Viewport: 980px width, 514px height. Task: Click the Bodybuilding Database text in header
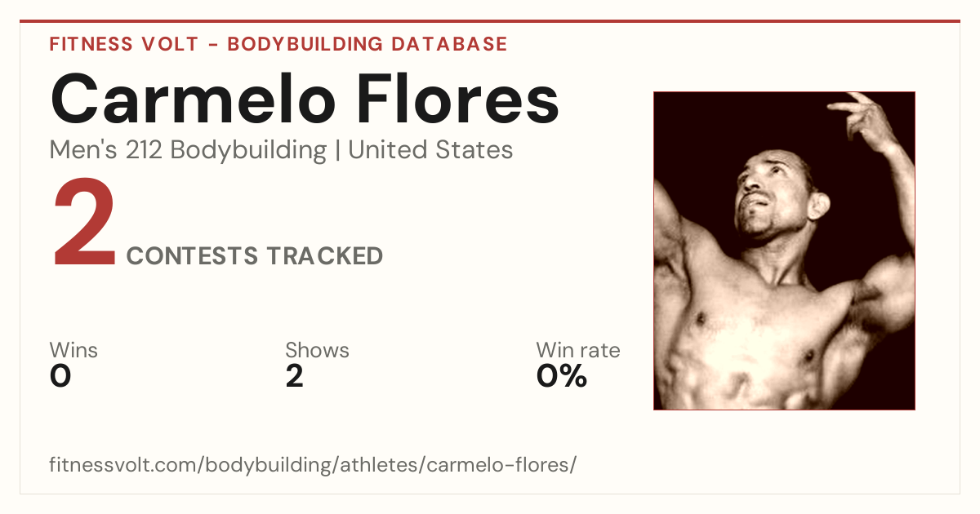367,44
